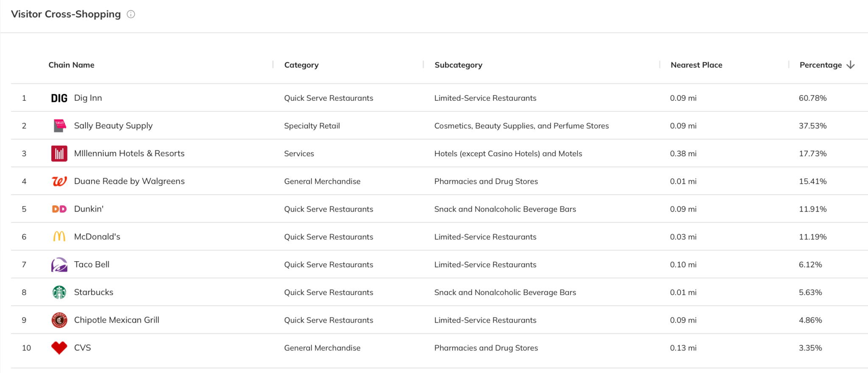Select the CVS heart logo

[59, 348]
